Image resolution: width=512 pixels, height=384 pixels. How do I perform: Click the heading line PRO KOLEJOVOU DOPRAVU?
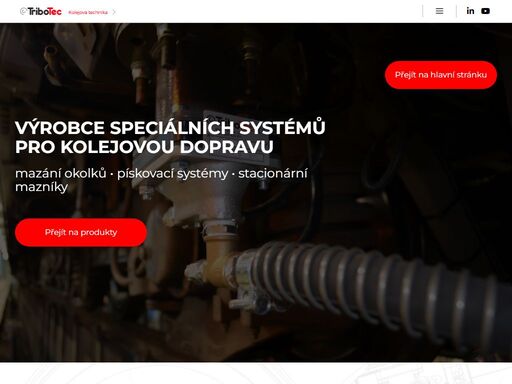click(144, 147)
